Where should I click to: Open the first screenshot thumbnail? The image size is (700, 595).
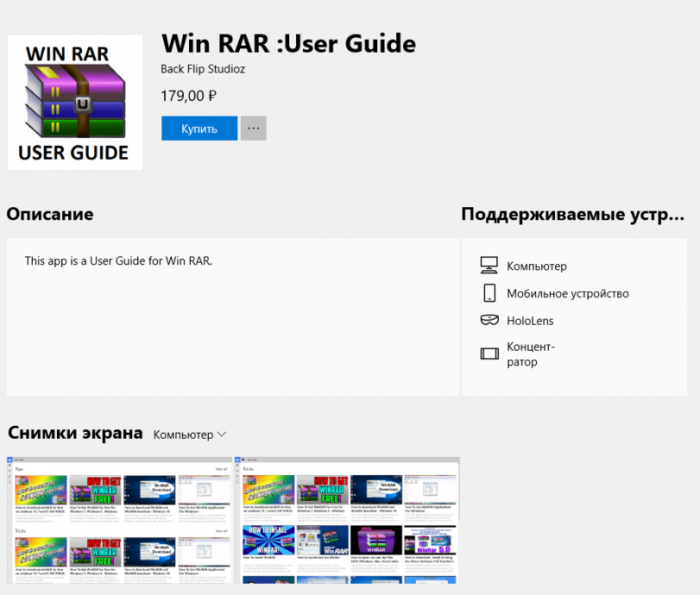click(x=120, y=520)
